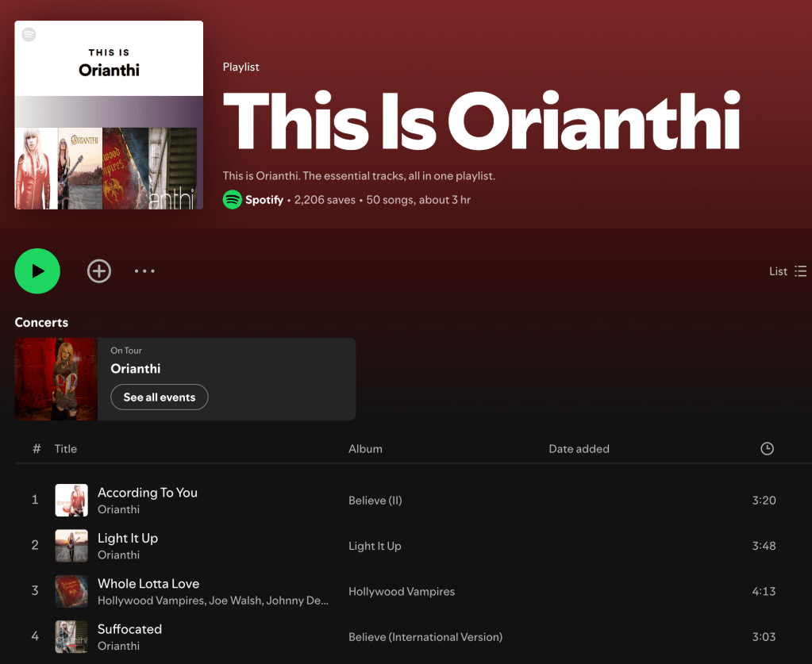Click the Suffocated track cover thumbnail
The width and height of the screenshot is (812, 664).
tap(71, 636)
